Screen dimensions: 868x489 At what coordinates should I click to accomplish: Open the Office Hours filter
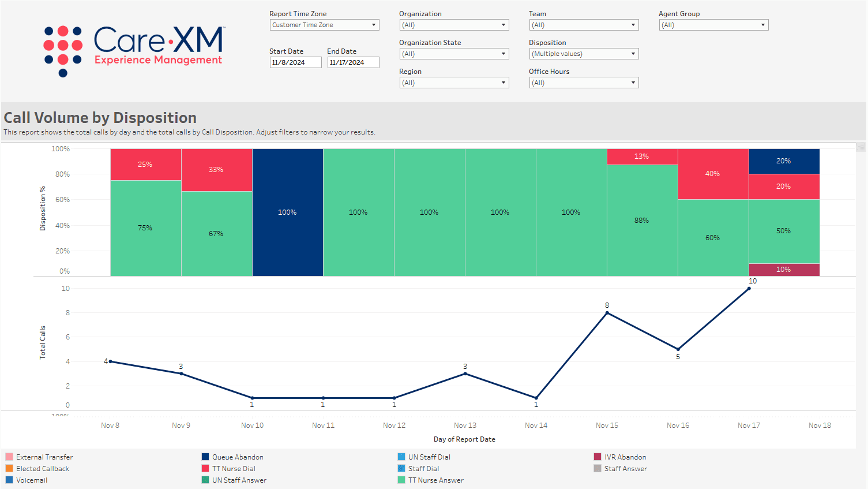(584, 83)
